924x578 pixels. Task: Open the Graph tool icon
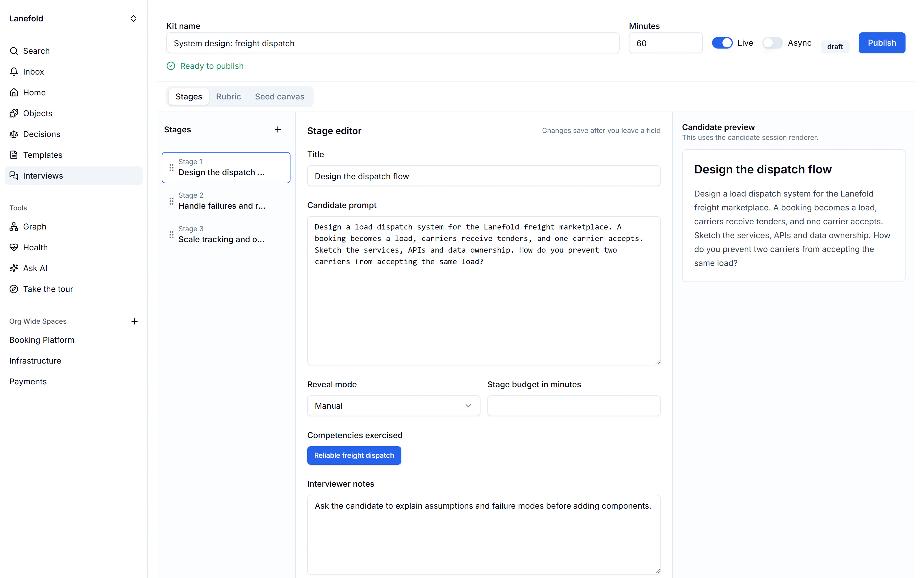point(14,227)
